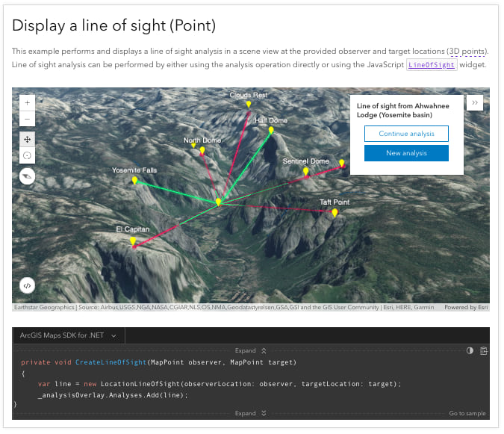
Task: Expand code downward at bottom of snippet
Action: (x=250, y=413)
